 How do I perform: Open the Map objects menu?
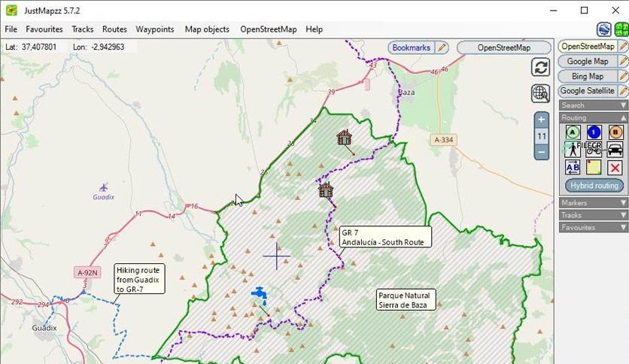tap(207, 29)
